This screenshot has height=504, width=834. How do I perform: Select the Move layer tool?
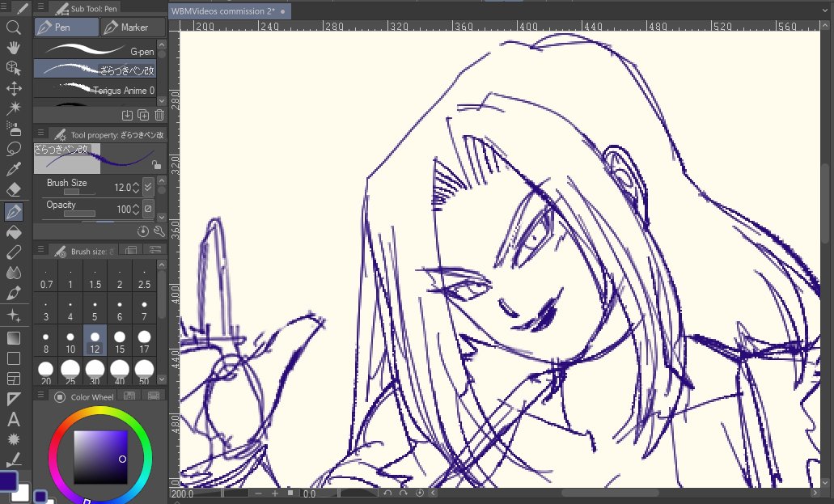[13, 88]
